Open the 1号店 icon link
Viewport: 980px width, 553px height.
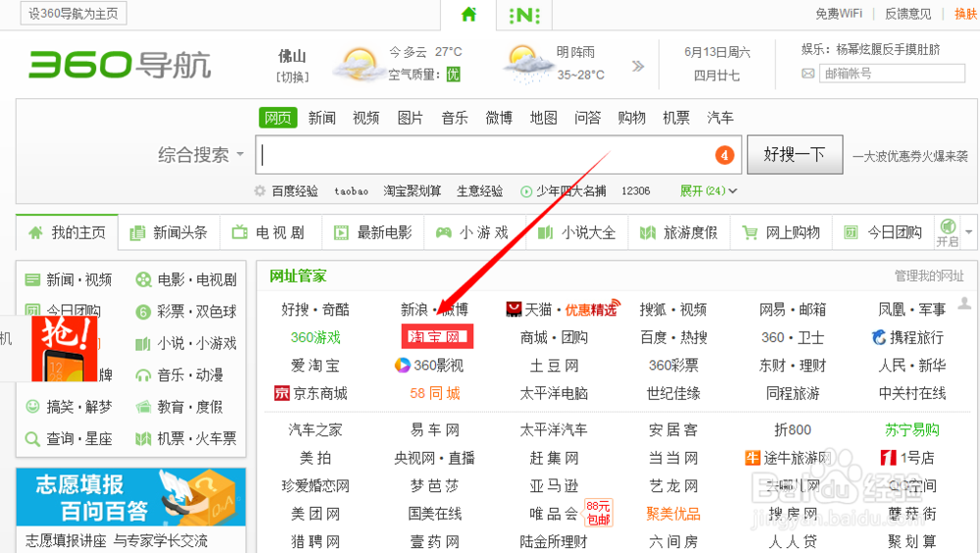(x=888, y=458)
